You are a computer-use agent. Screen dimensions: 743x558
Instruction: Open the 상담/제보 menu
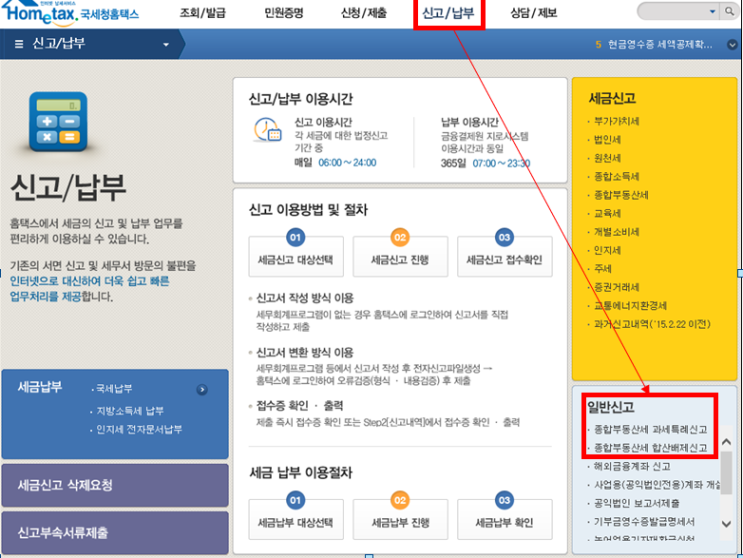click(x=533, y=13)
